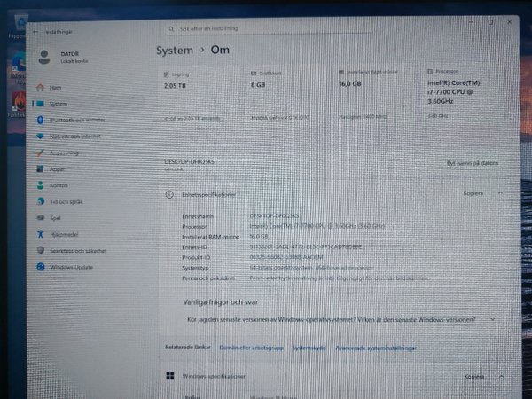Open Bluetooth och enheter via its icon

[39, 120]
